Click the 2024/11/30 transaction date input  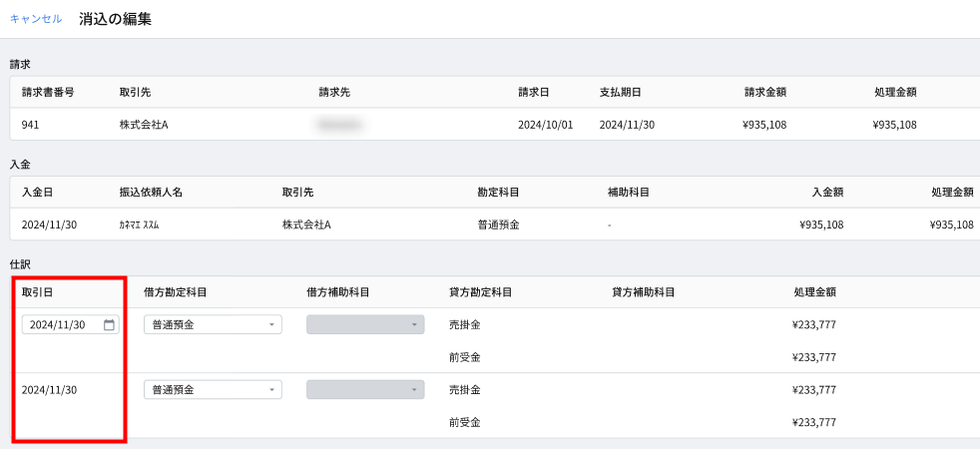coord(70,324)
